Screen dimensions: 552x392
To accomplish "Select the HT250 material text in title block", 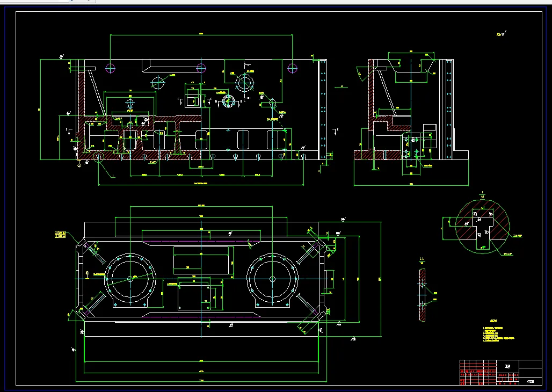I will pyautogui.click(x=530, y=381).
